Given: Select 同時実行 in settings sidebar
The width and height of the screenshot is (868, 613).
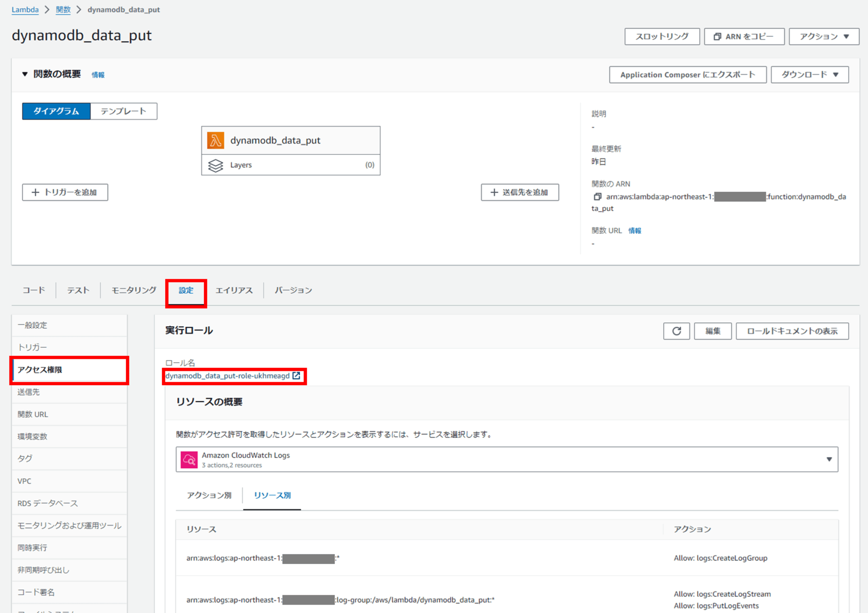Looking at the screenshot, I should [69, 548].
